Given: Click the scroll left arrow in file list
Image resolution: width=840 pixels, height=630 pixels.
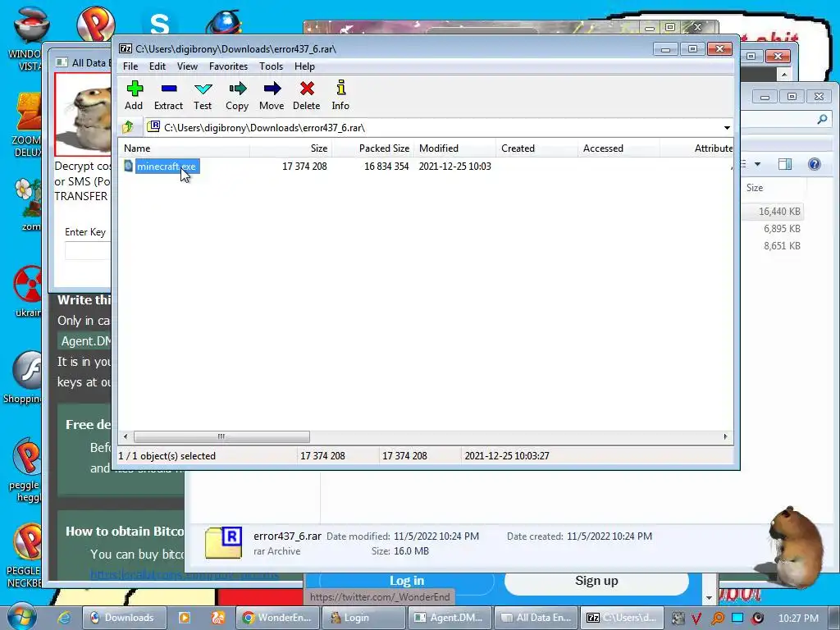Looking at the screenshot, I should click(126, 436).
